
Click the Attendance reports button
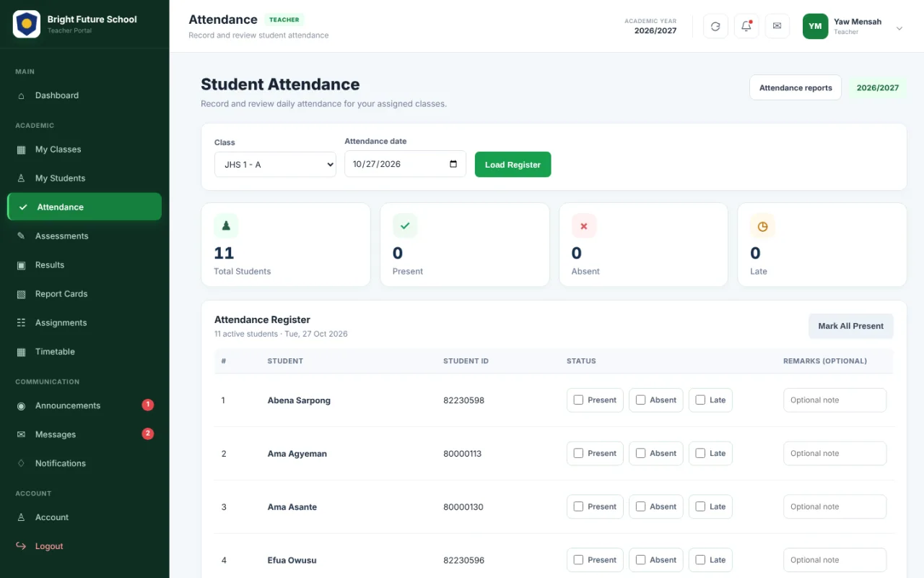796,88
